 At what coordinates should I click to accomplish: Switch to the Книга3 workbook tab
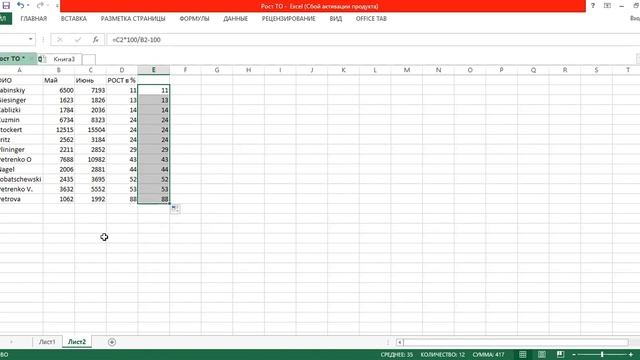pos(64,59)
